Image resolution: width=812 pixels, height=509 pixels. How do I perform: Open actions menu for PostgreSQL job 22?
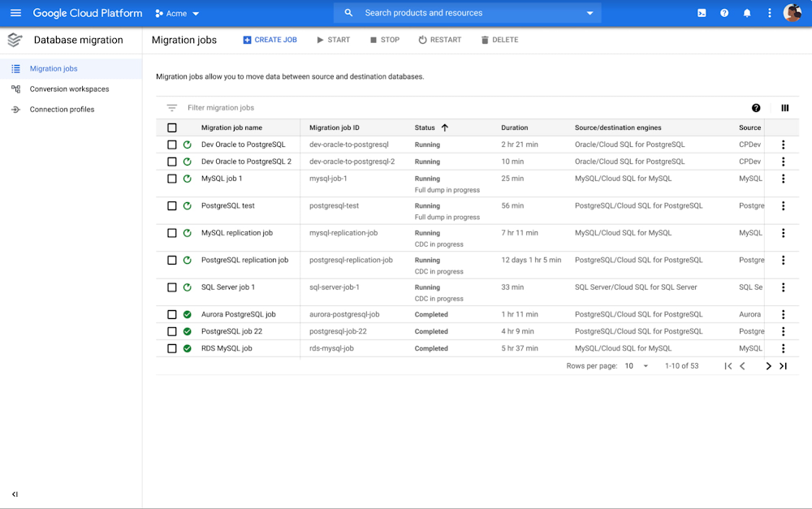(783, 331)
